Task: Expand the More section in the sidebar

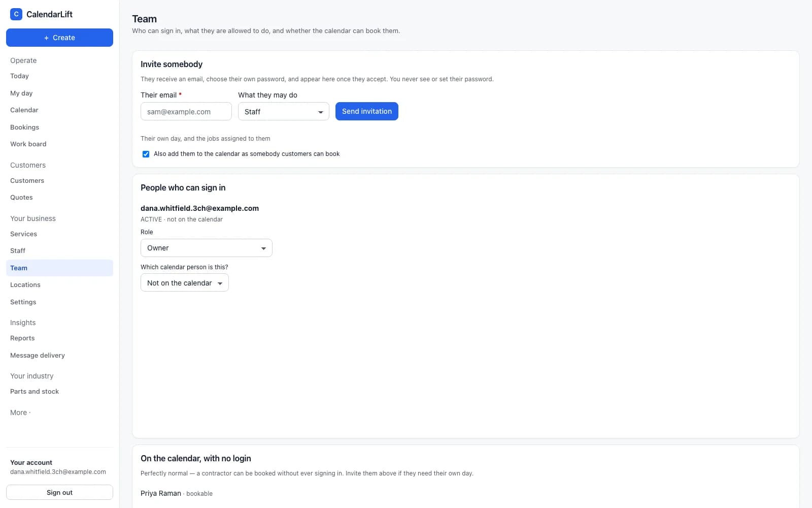Action: (20, 412)
